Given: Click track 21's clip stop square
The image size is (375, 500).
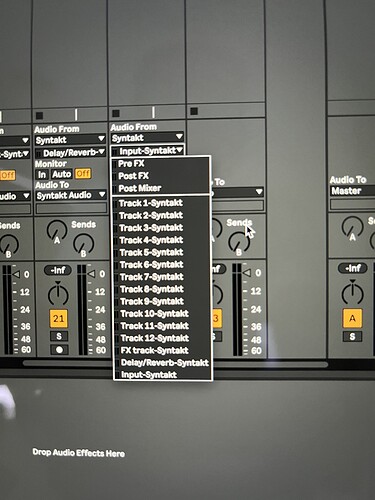Looking at the screenshot, I should pos(39,115).
